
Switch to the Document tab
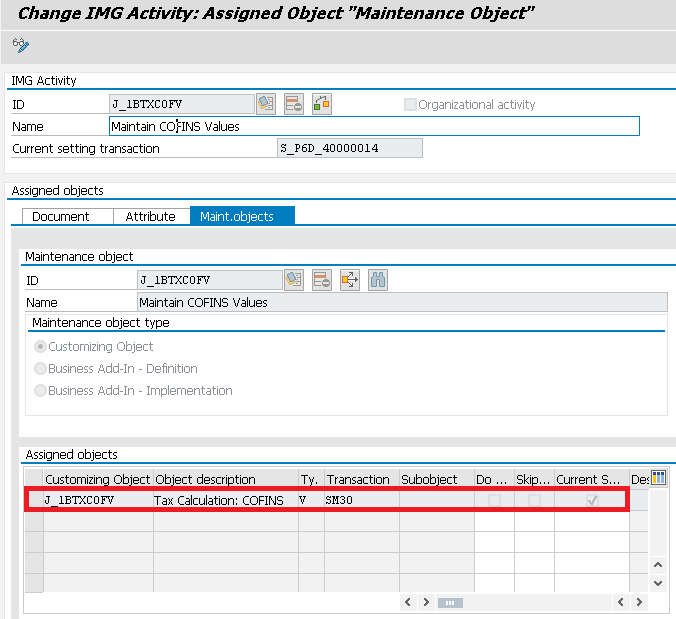61,216
